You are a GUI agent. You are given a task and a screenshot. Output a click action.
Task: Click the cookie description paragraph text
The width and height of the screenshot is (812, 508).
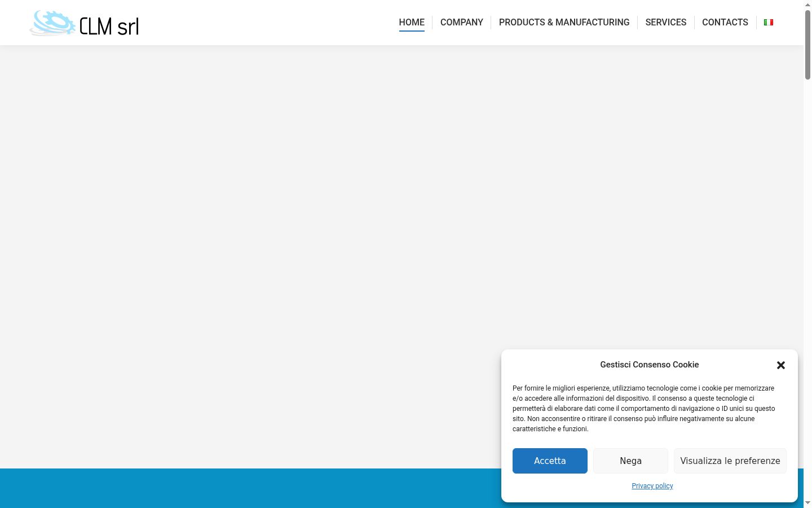point(644,409)
